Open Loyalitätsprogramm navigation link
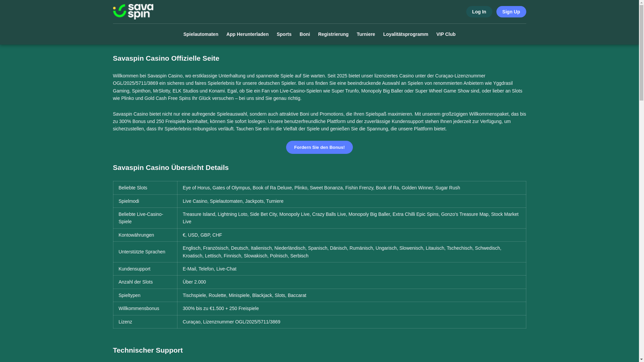Screen dimensions: 644x362 (x=406, y=34)
